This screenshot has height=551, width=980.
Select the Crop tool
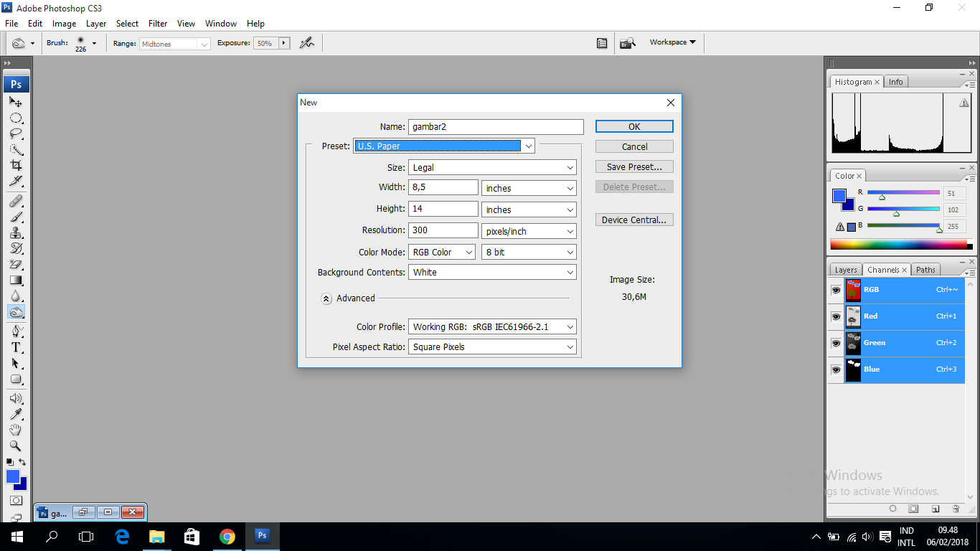(x=15, y=164)
